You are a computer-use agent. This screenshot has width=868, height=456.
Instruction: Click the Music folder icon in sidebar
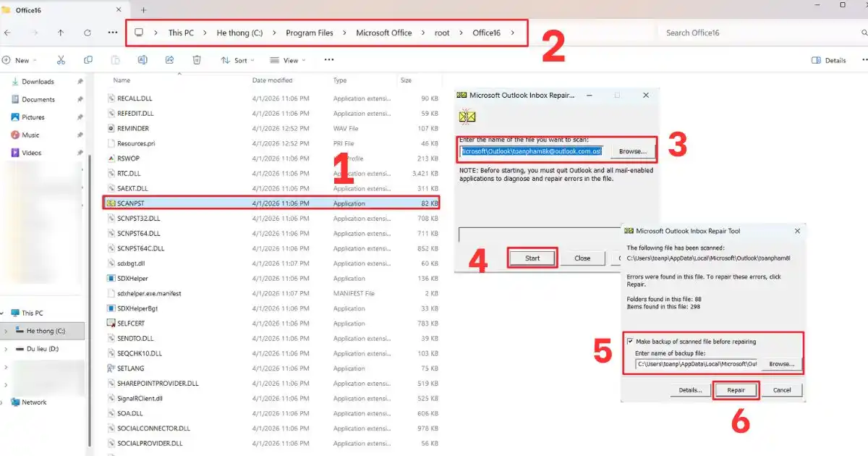(15, 135)
